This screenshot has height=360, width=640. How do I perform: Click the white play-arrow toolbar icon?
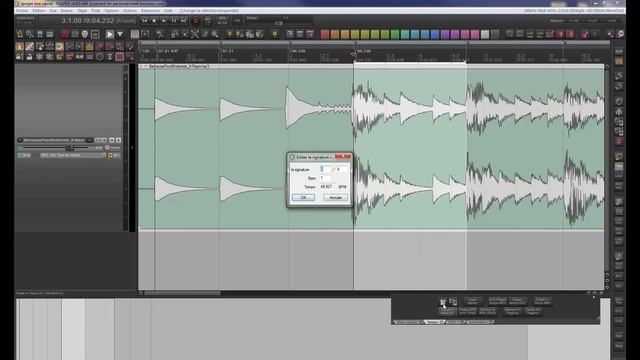109,34
